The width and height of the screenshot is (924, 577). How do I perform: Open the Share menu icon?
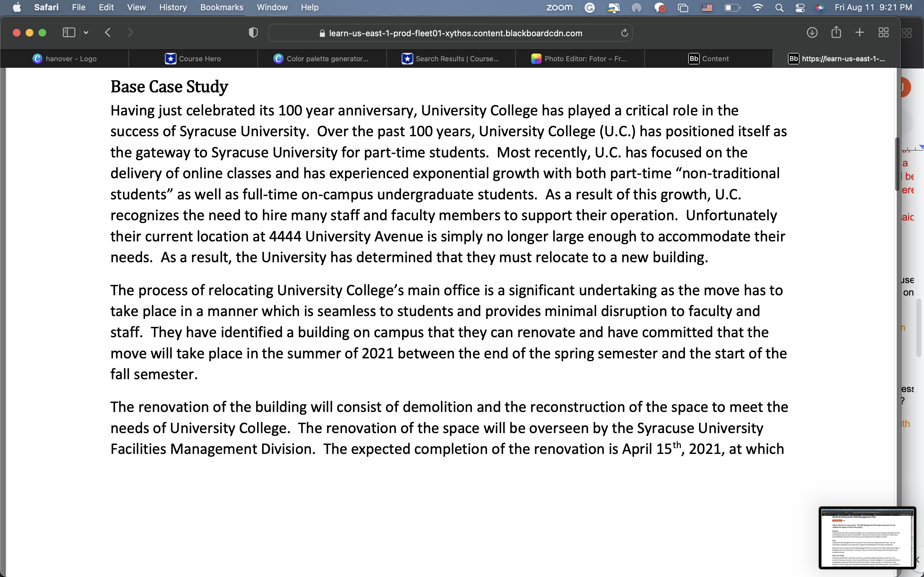tap(836, 32)
